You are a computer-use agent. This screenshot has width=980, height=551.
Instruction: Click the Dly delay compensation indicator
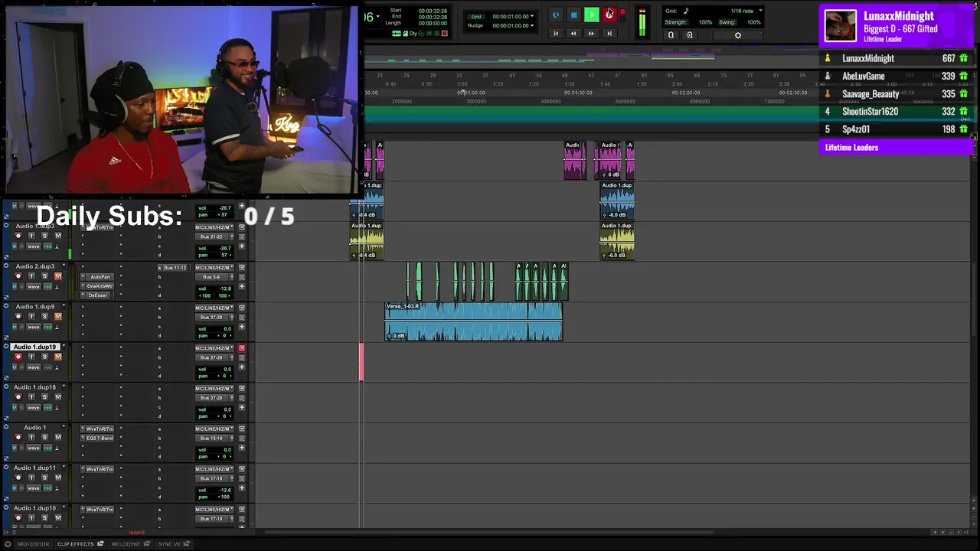pyautogui.click(x=413, y=34)
